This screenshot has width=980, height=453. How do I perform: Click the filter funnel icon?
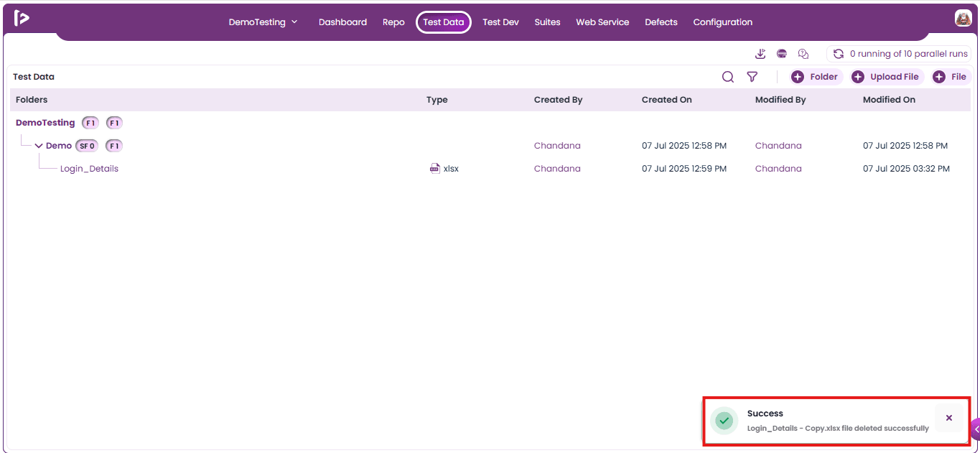click(x=752, y=77)
